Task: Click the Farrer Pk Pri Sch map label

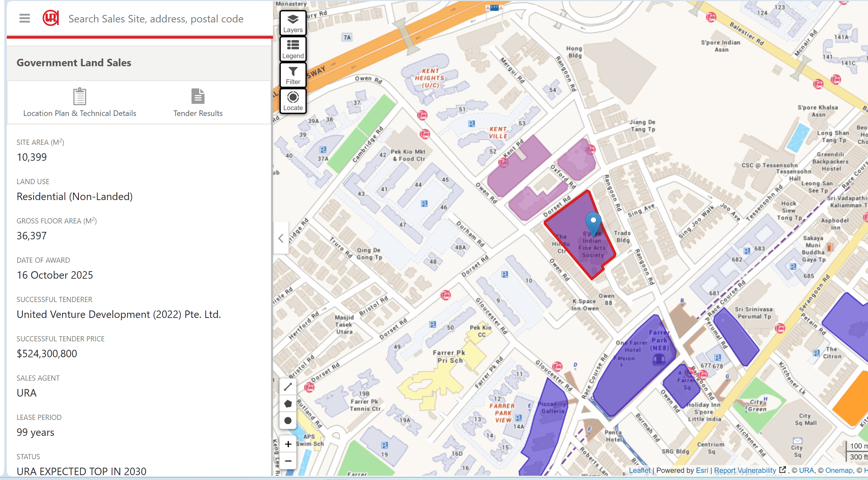Action: [449, 356]
